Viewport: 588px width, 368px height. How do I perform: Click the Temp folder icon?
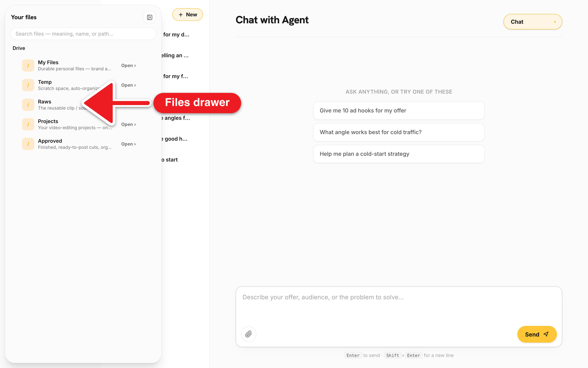click(x=28, y=85)
